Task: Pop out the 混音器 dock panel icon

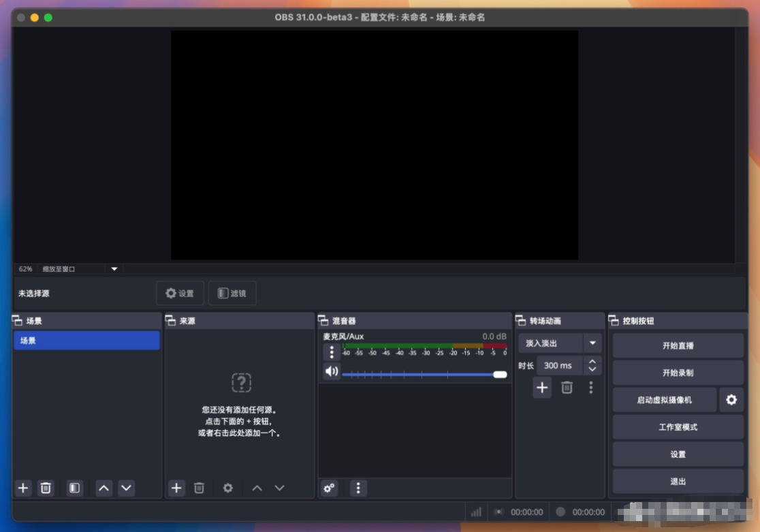Action: (x=323, y=321)
